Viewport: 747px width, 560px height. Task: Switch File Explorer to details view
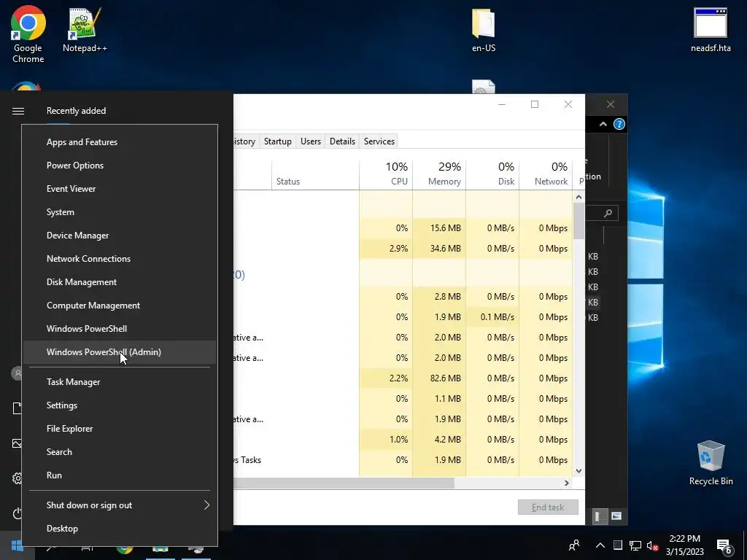[600, 516]
